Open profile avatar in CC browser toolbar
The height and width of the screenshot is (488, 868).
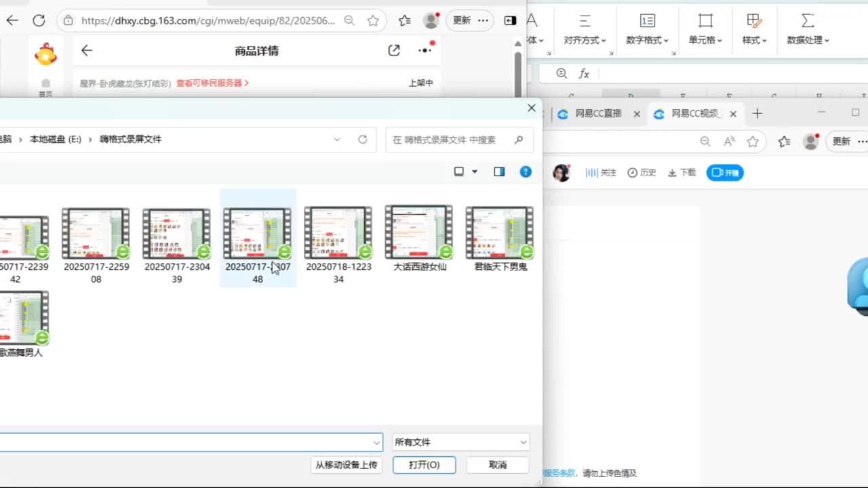811,141
